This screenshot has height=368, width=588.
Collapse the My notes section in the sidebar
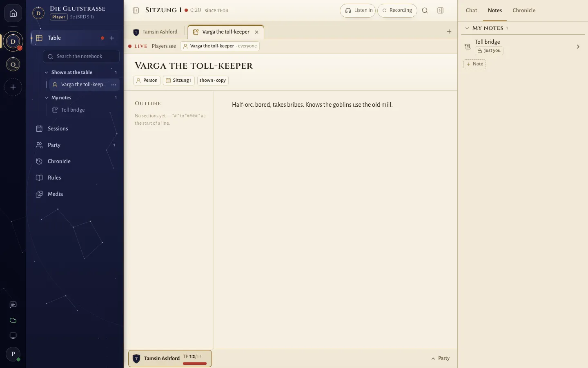coord(46,98)
